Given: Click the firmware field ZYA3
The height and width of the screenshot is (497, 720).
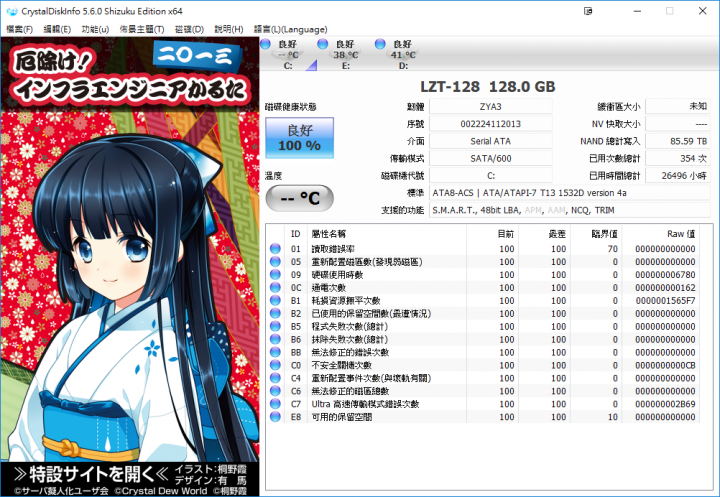Looking at the screenshot, I should tap(490, 107).
